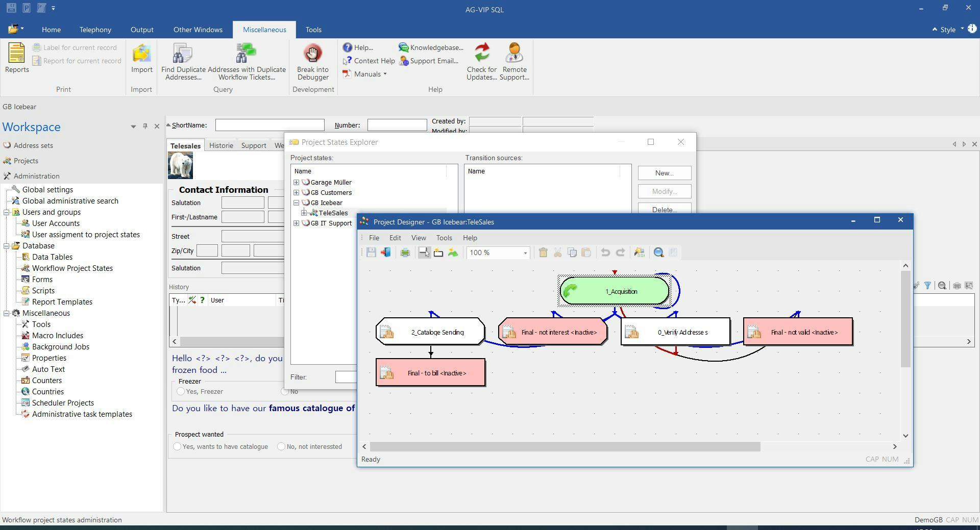Click the polar bear image thumbnail

click(180, 165)
